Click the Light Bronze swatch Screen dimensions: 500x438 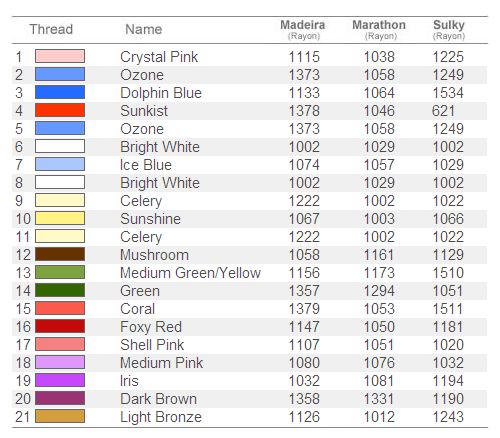(60, 416)
